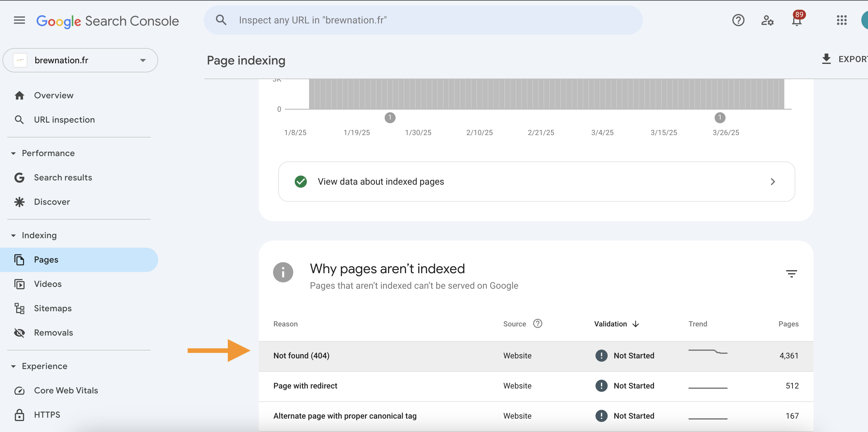The width and height of the screenshot is (868, 432).
Task: Click the HTTPS padlock icon
Action: click(x=19, y=415)
